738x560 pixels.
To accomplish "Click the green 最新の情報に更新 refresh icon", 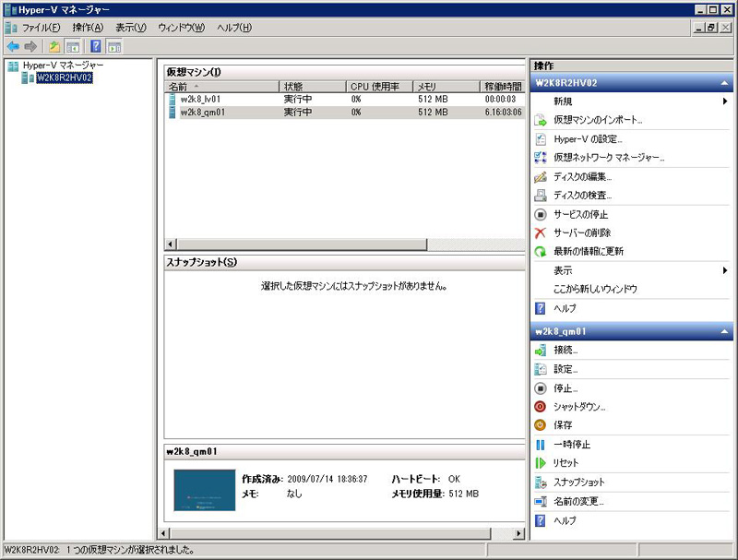I will (x=541, y=252).
